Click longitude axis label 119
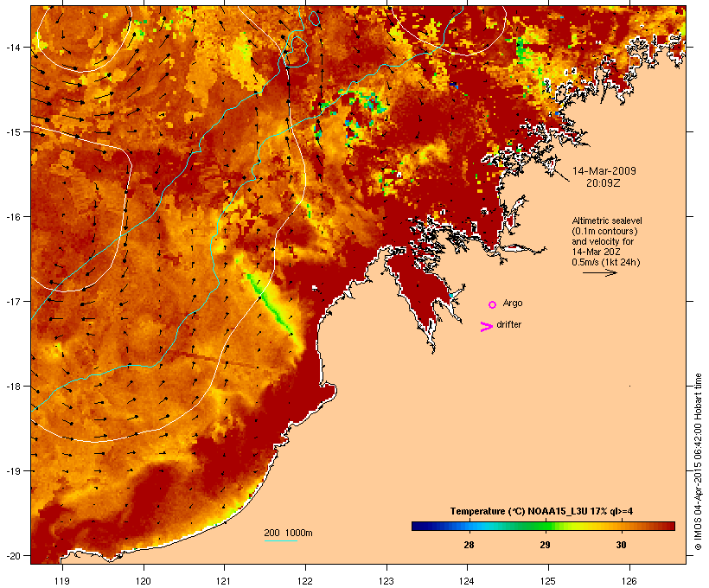Image resolution: width=709 pixels, height=588 pixels. pyautogui.click(x=62, y=581)
